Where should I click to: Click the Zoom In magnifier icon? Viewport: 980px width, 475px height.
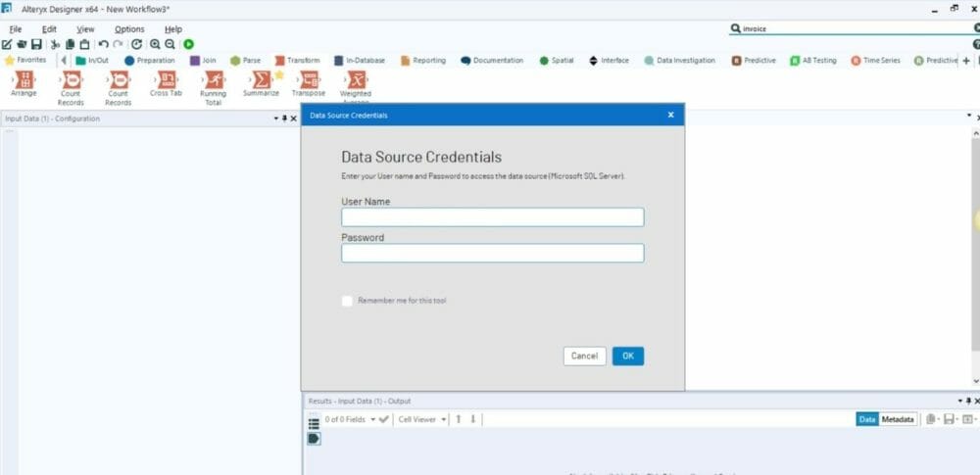point(155,44)
